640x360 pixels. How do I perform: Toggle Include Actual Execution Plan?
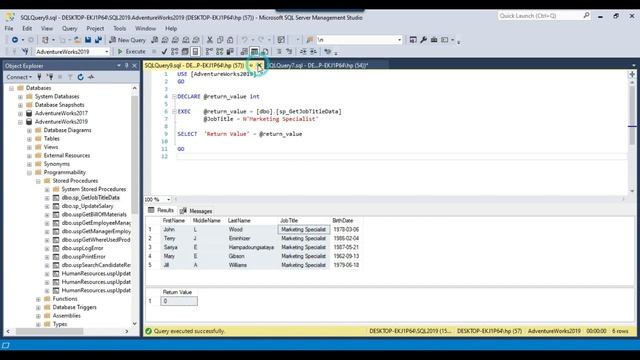coord(209,51)
